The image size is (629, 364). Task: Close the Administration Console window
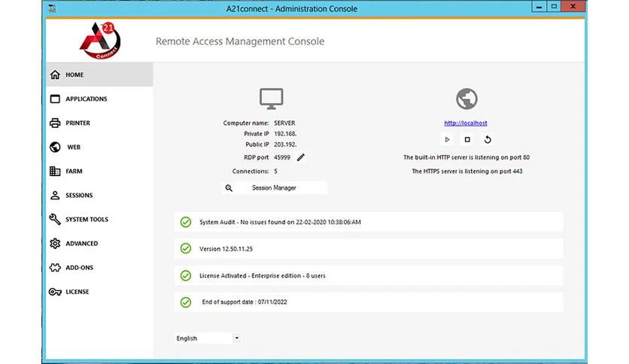point(573,7)
